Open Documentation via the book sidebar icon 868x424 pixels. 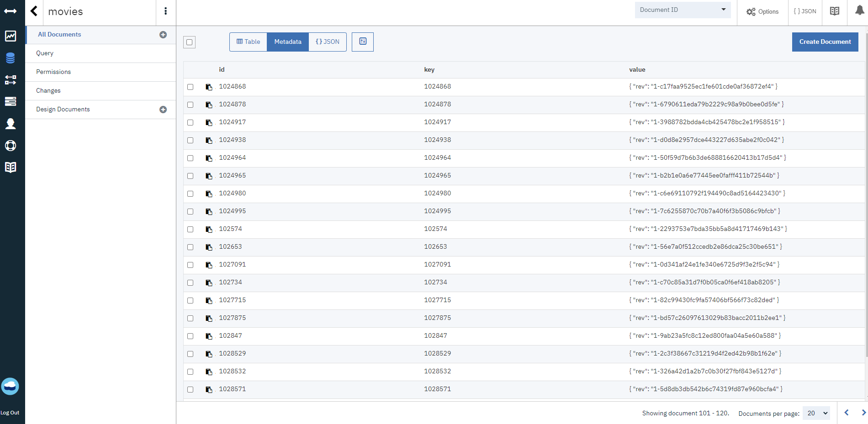11,167
